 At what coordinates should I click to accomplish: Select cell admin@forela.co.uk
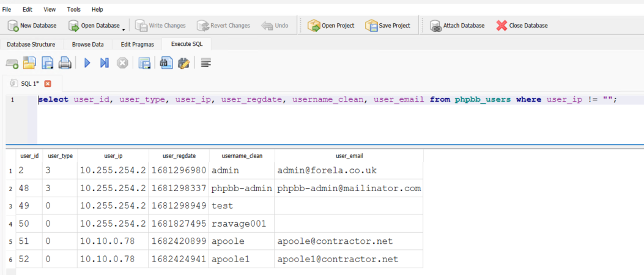click(349, 170)
